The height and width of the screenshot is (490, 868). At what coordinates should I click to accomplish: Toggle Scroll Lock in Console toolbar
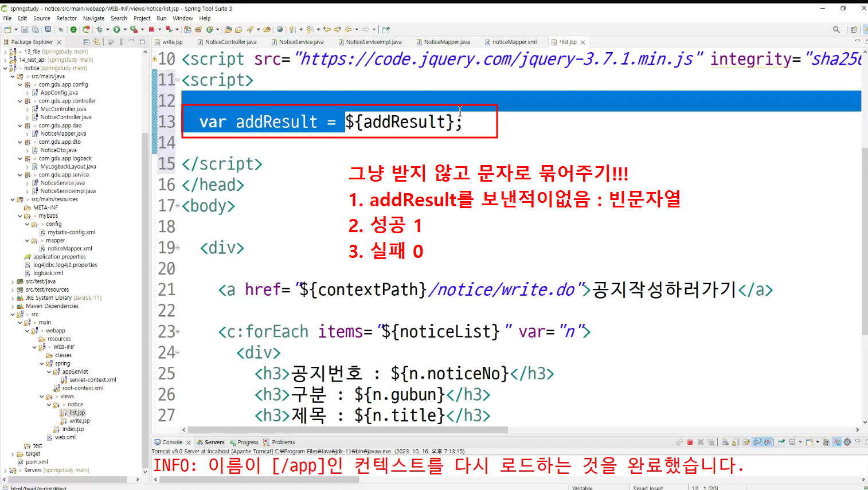point(736,442)
